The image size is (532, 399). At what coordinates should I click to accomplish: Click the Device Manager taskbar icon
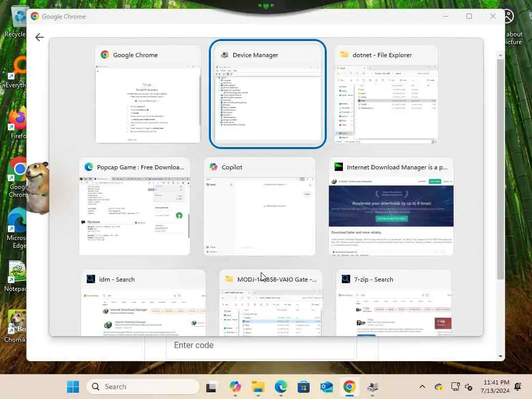pyautogui.click(x=372, y=387)
